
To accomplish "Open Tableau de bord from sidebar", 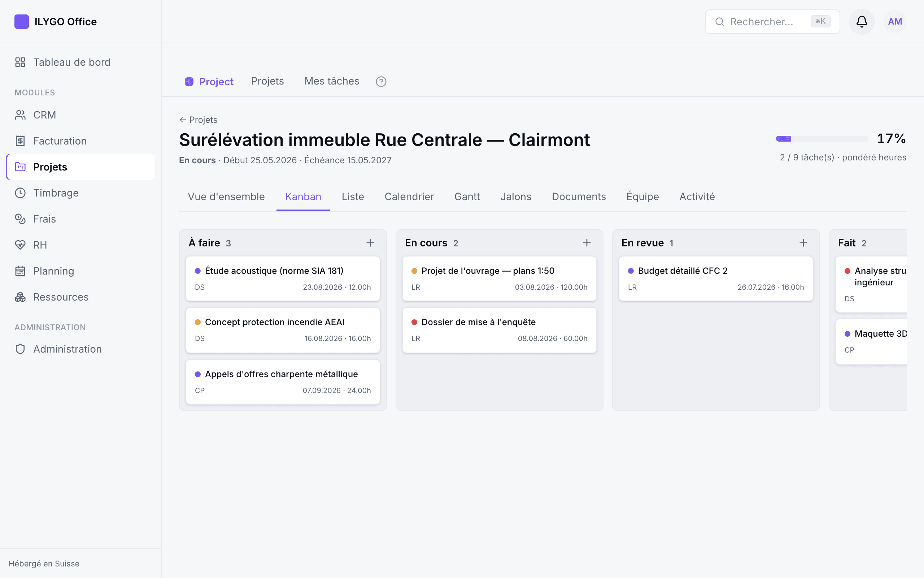I will tap(80, 62).
